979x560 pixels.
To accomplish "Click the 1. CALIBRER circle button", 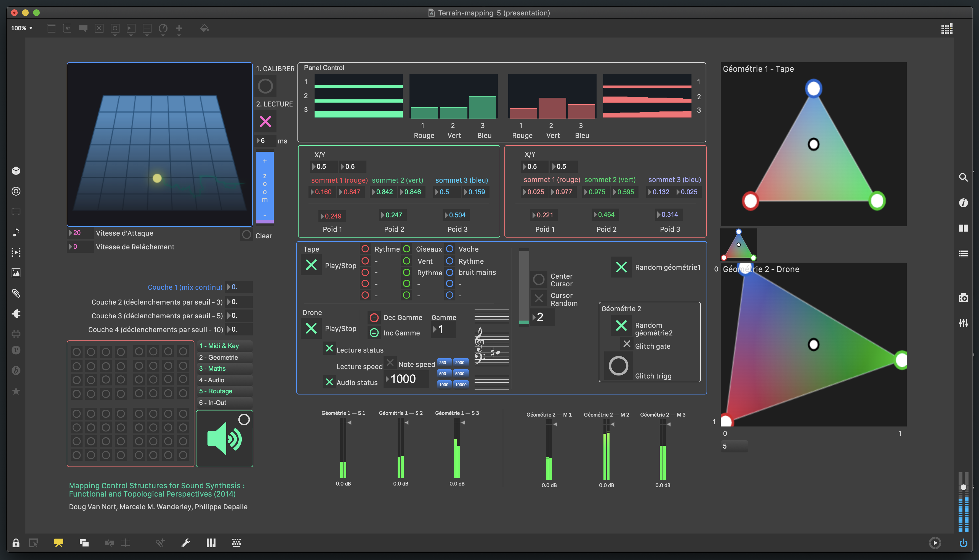I will click(x=265, y=86).
